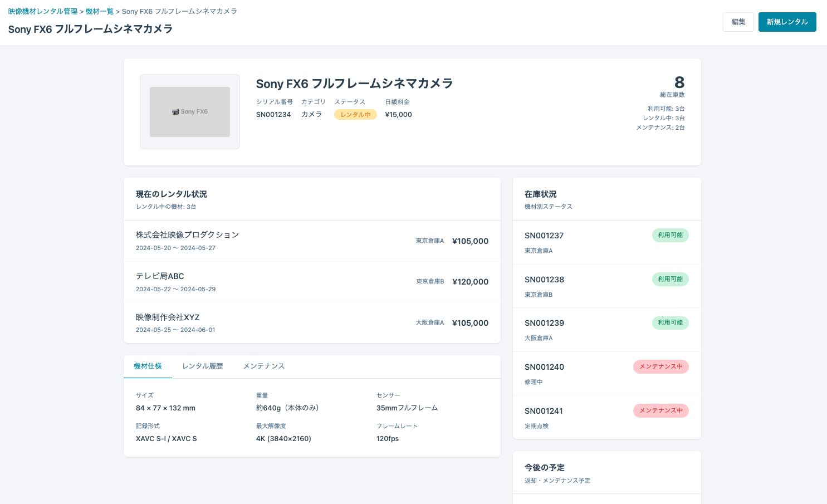The width and height of the screenshot is (827, 504).
Task: Click date range 2024-05-25 〜 2024-06-01
Action: point(175,330)
